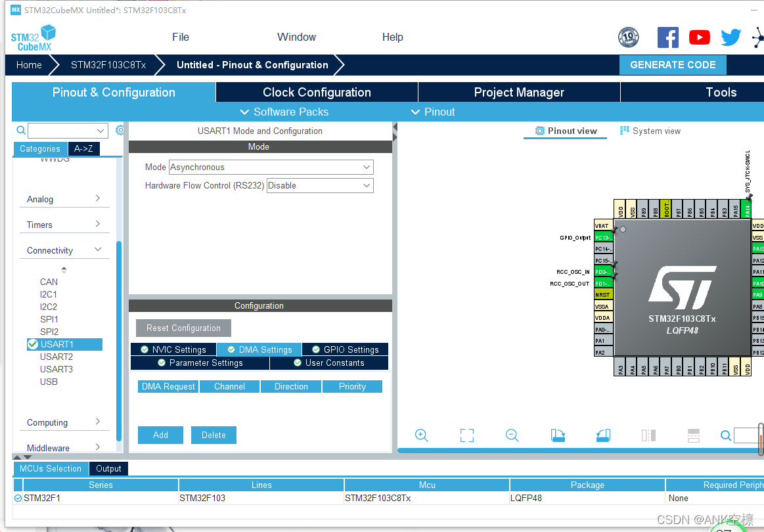Click the zoom out magnifier icon
The image size is (764, 532).
[512, 435]
